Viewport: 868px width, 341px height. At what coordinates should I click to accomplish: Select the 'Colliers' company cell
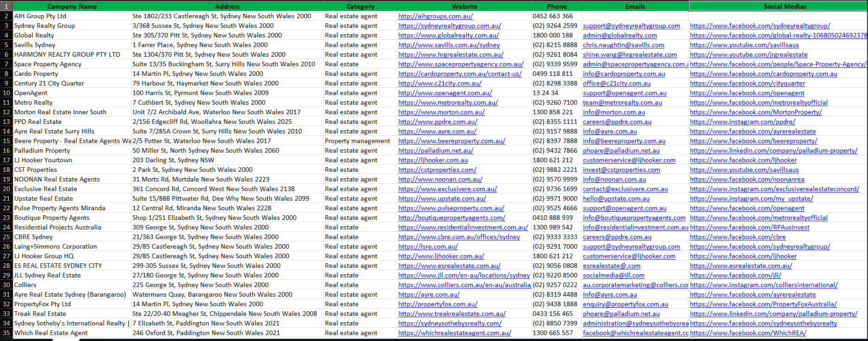point(72,285)
